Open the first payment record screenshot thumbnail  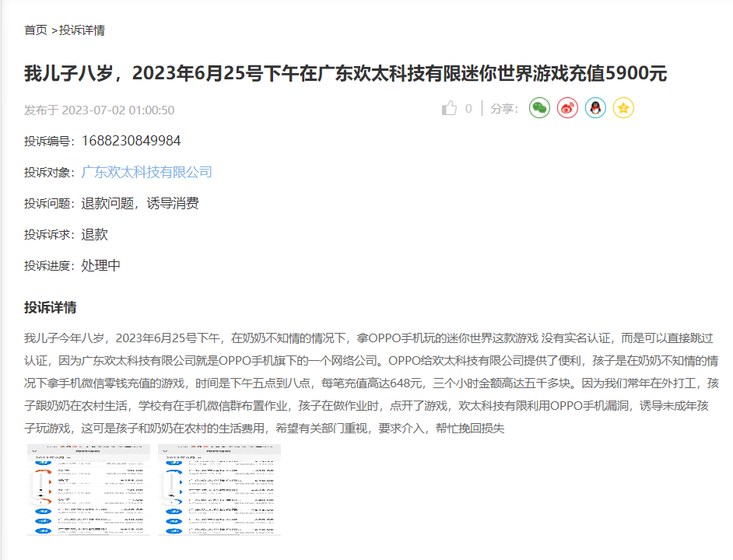(89, 490)
